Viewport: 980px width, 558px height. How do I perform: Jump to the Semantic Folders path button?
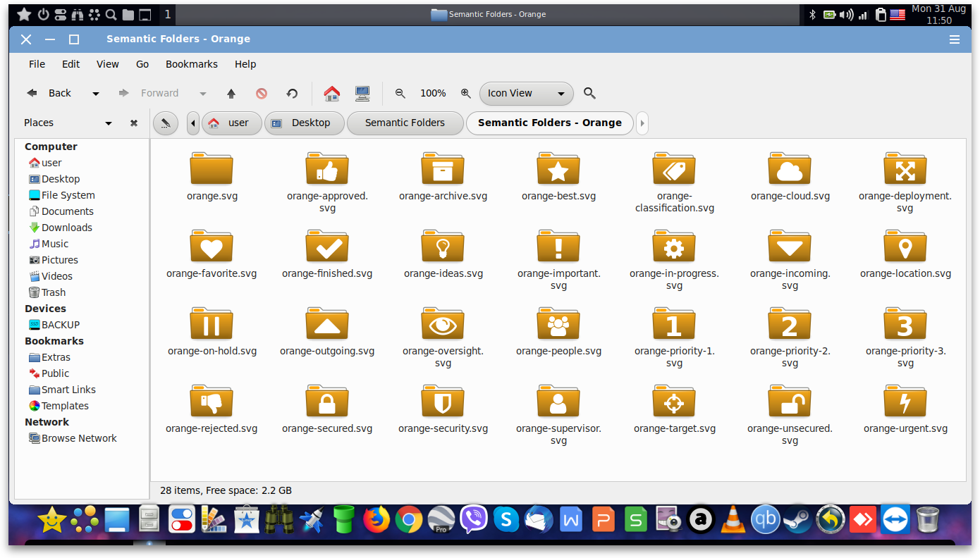(405, 123)
